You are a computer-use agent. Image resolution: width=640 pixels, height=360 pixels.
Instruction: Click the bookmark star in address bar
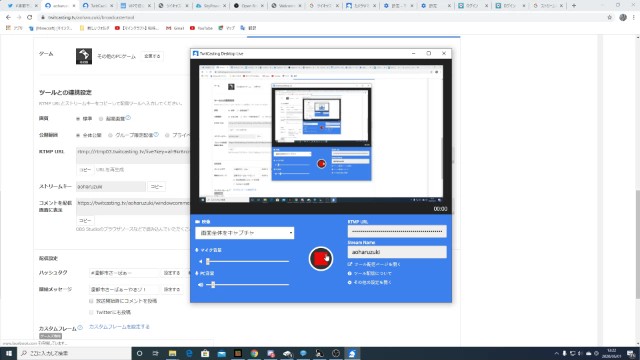[x=609, y=18]
